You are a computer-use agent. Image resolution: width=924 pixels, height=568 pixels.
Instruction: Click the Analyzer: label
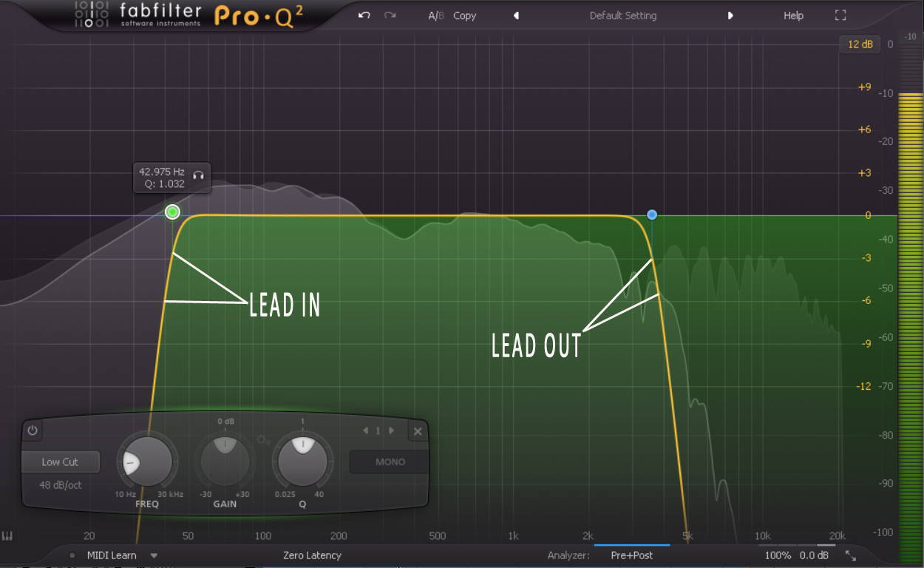[x=568, y=555]
